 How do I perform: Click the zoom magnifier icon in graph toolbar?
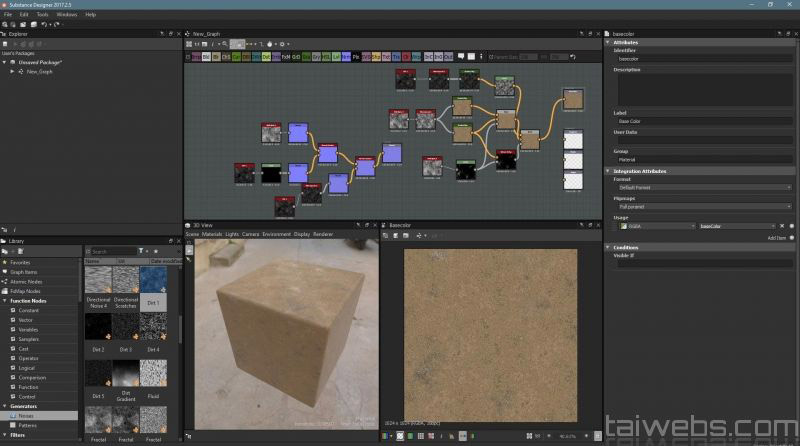[224, 44]
